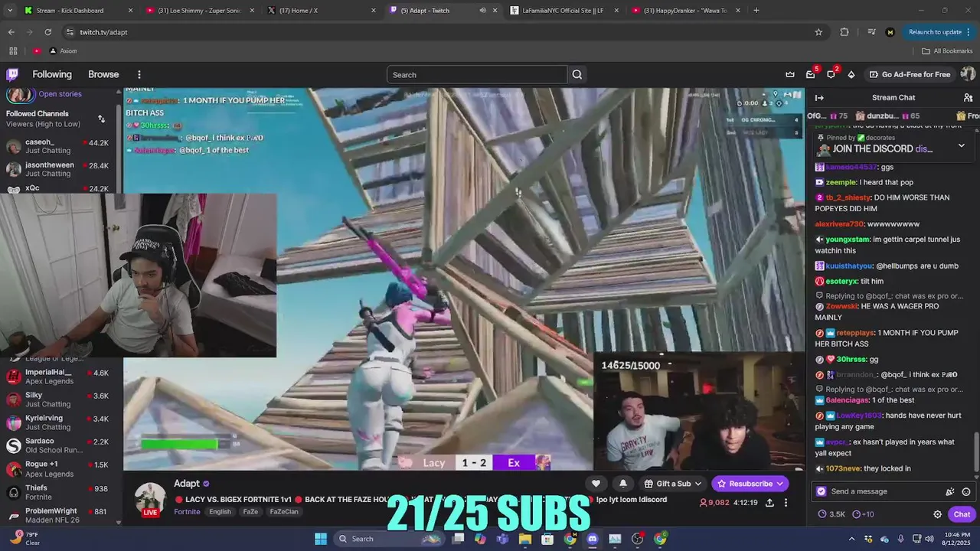Click the Twitch logo home icon
This screenshot has height=551, width=980.
point(12,74)
